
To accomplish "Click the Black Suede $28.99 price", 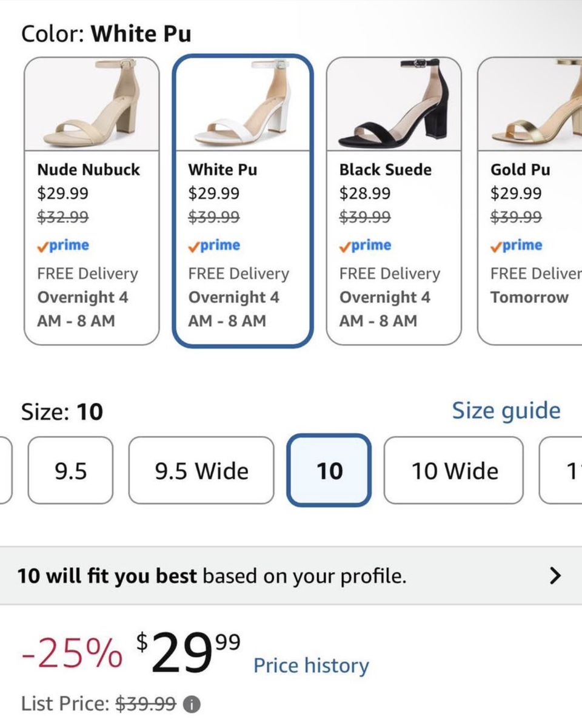I will (x=365, y=194).
